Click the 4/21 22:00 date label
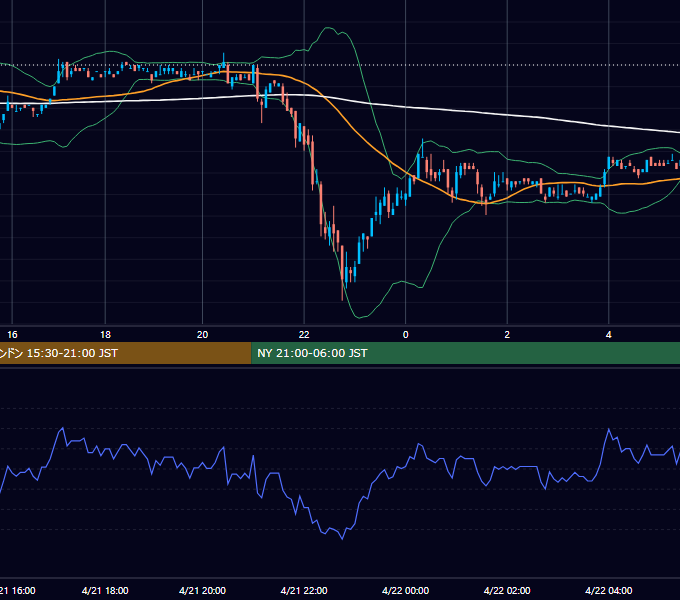680x600 pixels. coord(304,590)
